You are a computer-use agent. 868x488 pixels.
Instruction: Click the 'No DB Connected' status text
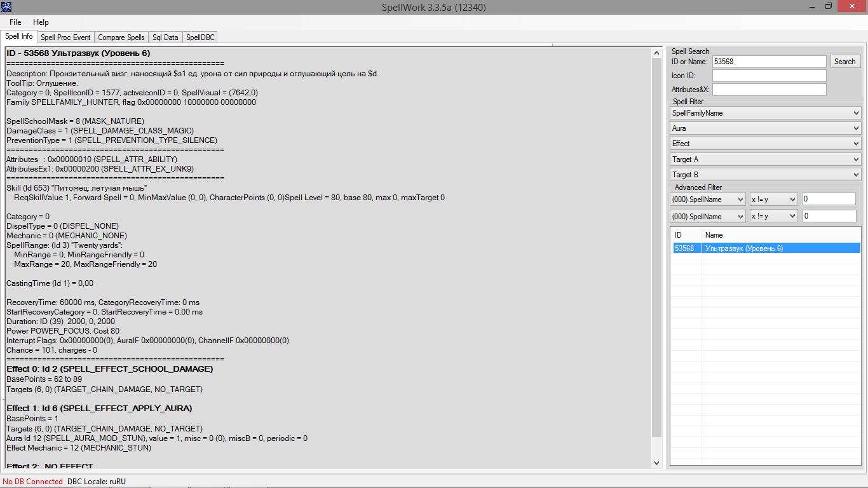coord(33,482)
